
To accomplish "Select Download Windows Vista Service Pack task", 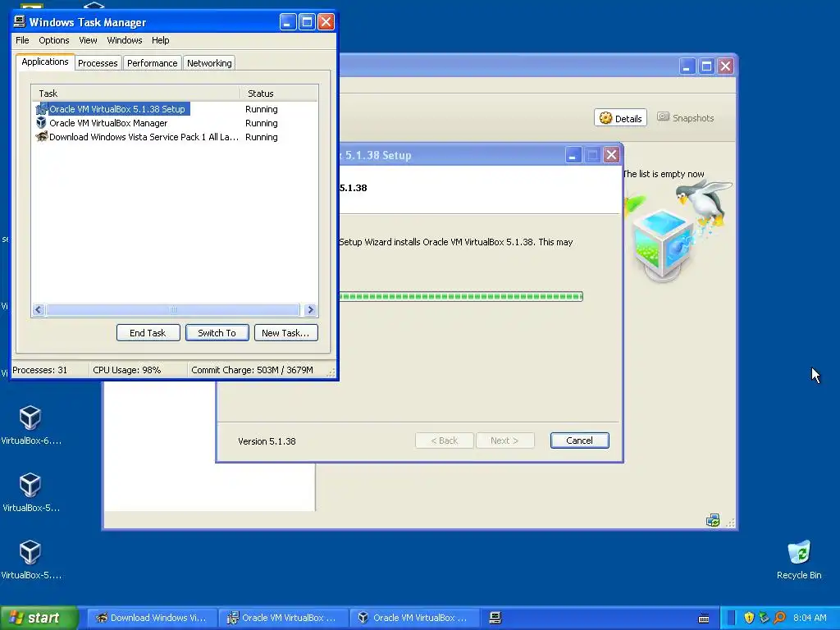I will [x=144, y=137].
